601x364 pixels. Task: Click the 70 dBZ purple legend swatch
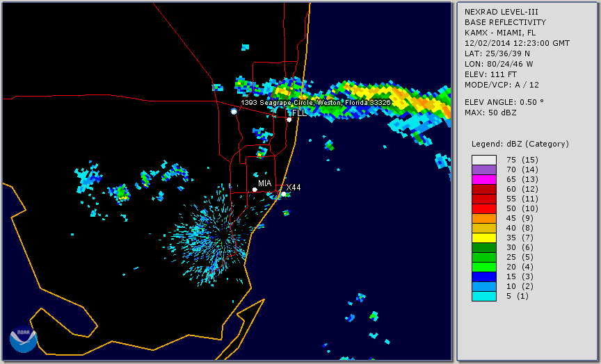pyautogui.click(x=484, y=169)
